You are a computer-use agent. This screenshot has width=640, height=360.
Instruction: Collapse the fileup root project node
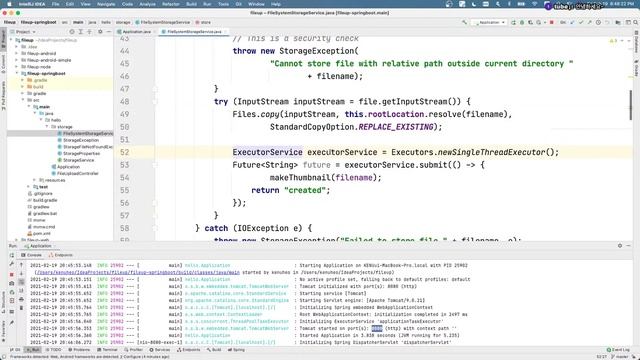(12, 40)
